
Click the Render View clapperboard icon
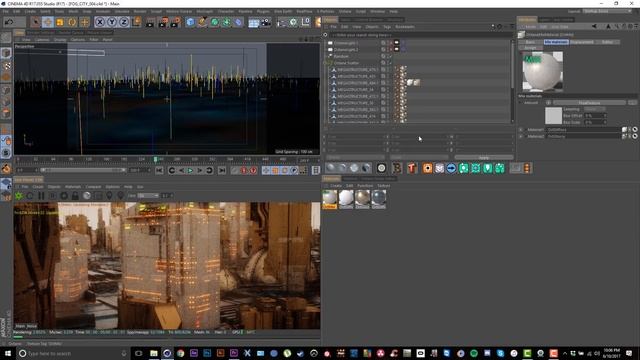pos(150,22)
